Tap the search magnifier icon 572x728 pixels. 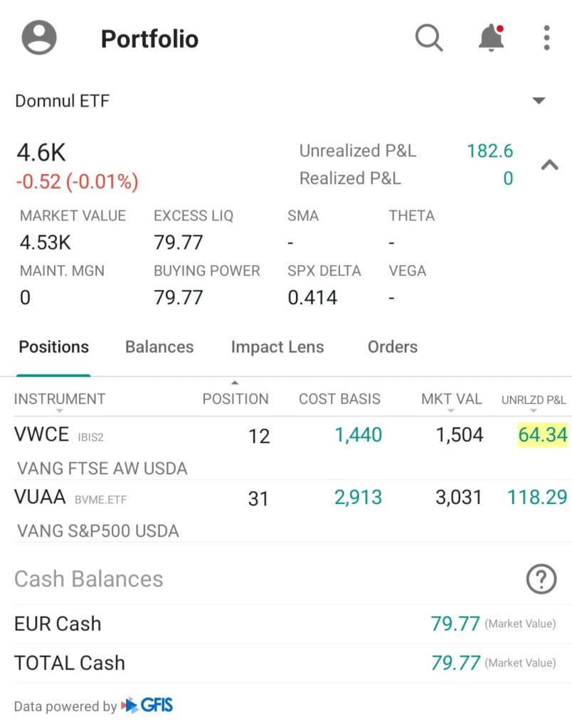click(x=429, y=38)
